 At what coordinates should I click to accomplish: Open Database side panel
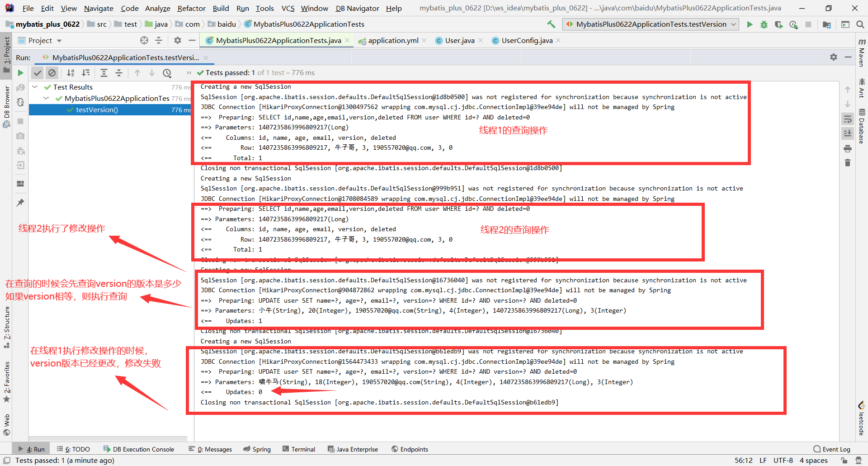click(x=862, y=126)
